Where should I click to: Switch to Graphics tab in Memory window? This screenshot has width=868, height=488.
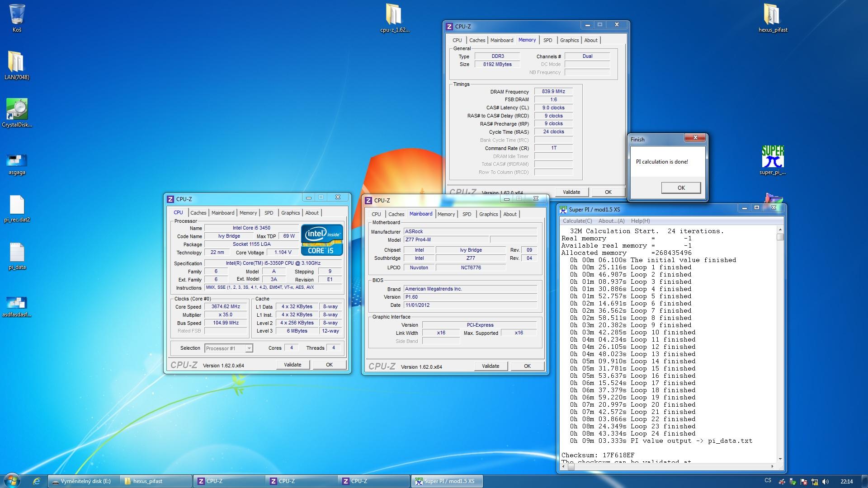click(x=569, y=40)
